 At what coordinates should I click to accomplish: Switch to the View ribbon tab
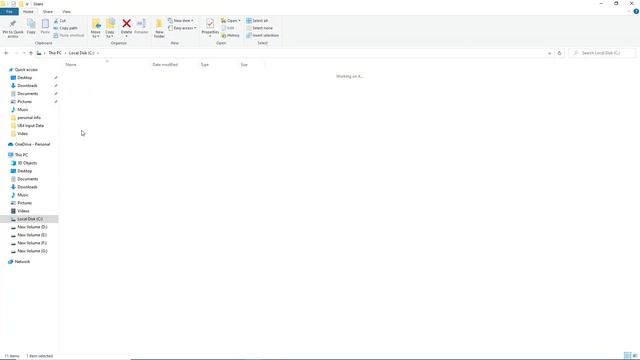(x=66, y=11)
